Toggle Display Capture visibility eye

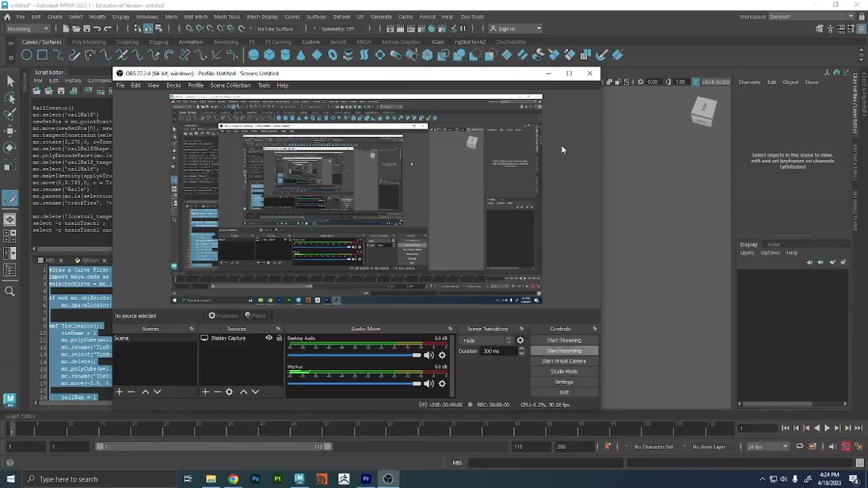(x=269, y=338)
